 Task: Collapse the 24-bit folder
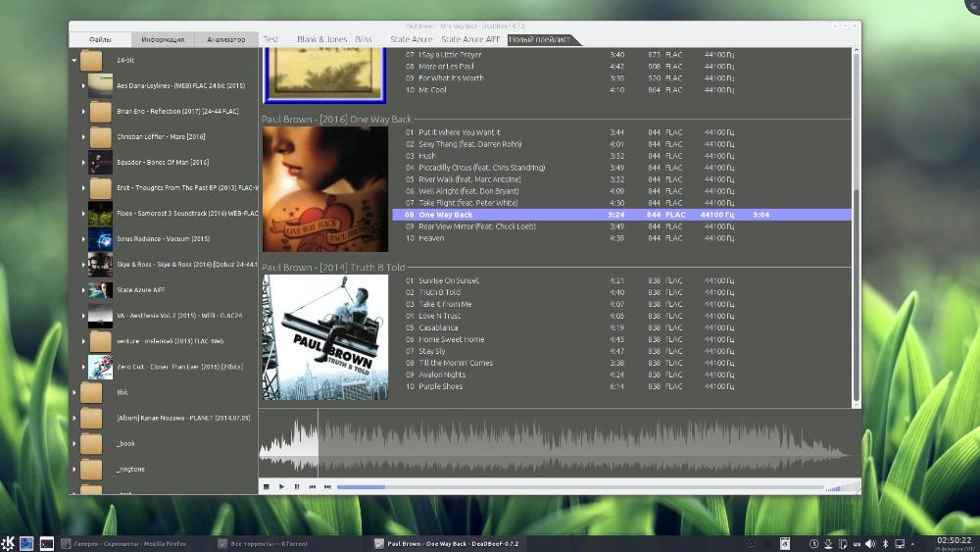(x=74, y=61)
